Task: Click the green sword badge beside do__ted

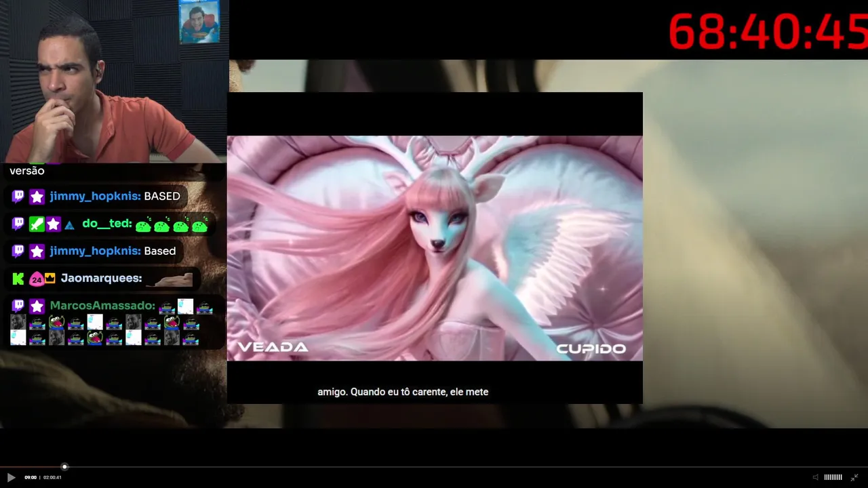Action: pyautogui.click(x=37, y=224)
